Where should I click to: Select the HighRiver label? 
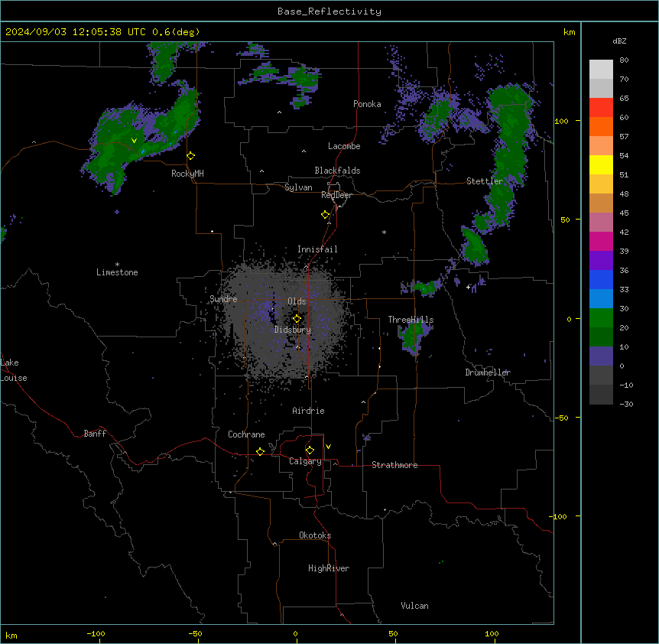(x=329, y=568)
